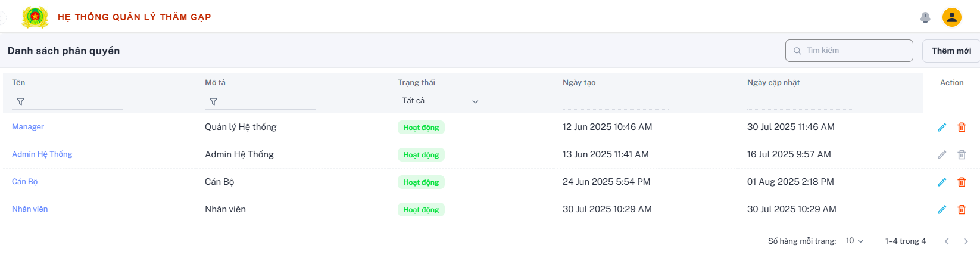The image size is (980, 254).
Task: Click the Ngày tạo date filter field
Action: point(615,102)
